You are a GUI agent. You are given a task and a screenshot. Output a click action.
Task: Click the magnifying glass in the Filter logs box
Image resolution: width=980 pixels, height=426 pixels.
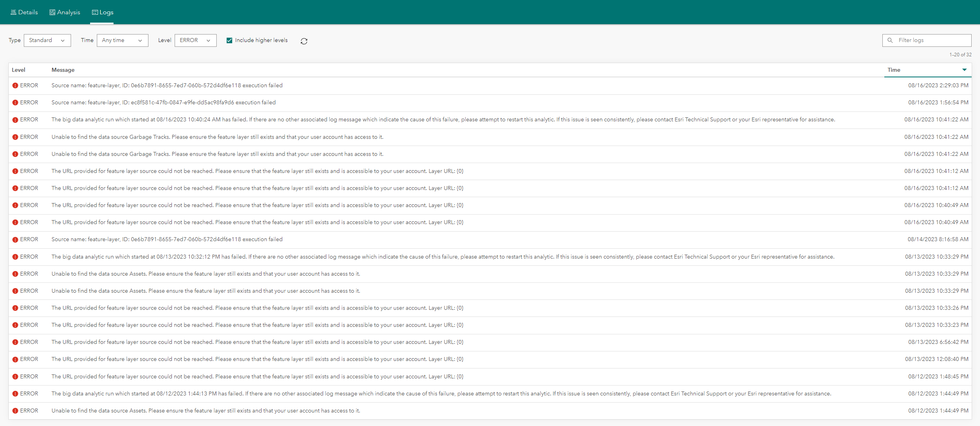[890, 40]
